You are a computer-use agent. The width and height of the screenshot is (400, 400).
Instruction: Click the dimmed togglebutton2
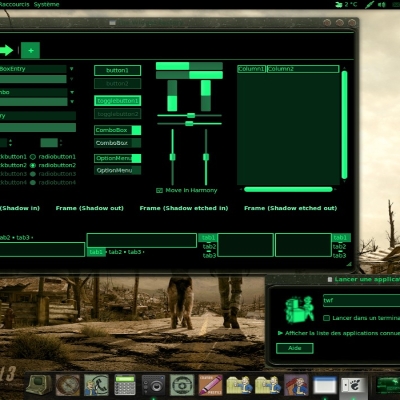tap(117, 114)
